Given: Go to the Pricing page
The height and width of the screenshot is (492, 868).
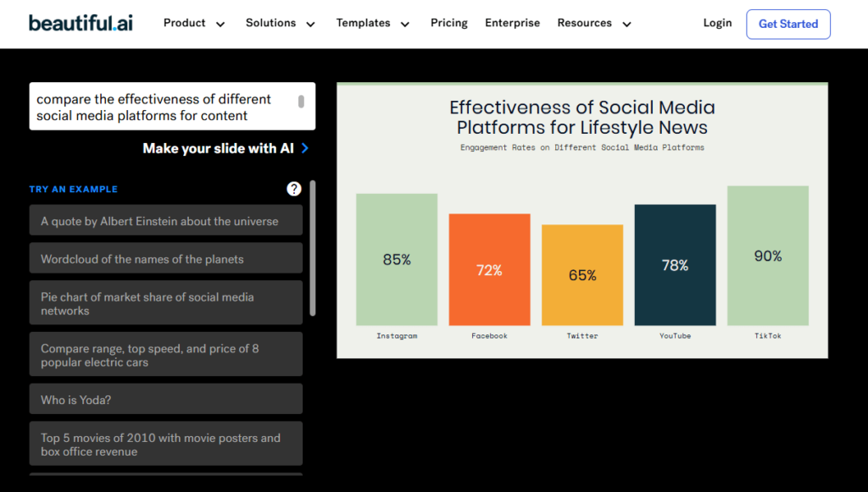Looking at the screenshot, I should 448,23.
